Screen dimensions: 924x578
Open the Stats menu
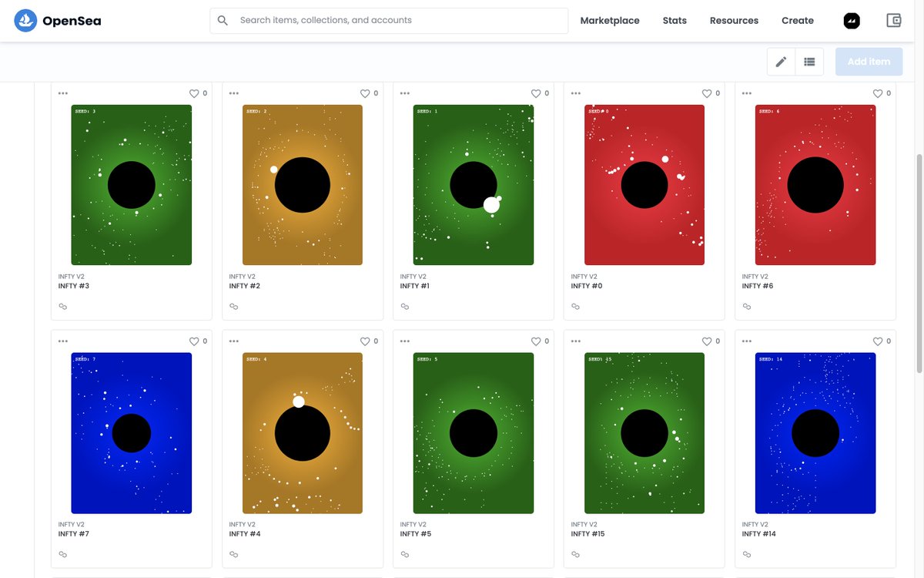[x=675, y=21]
